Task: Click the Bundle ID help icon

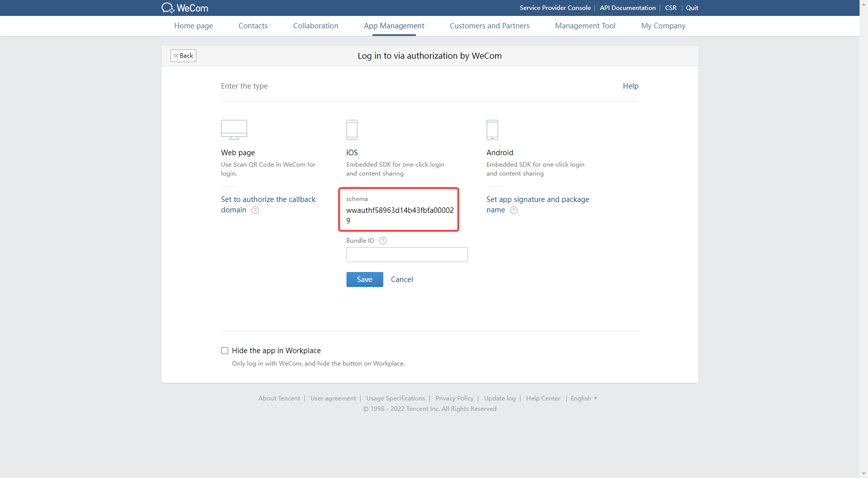Action: pos(382,240)
